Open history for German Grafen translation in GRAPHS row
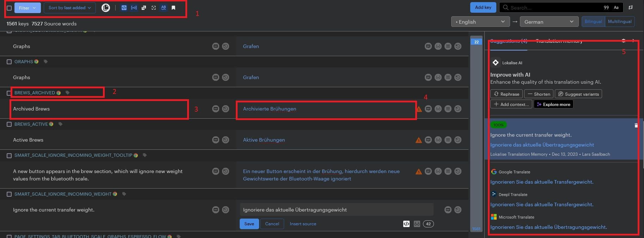 click(x=458, y=77)
